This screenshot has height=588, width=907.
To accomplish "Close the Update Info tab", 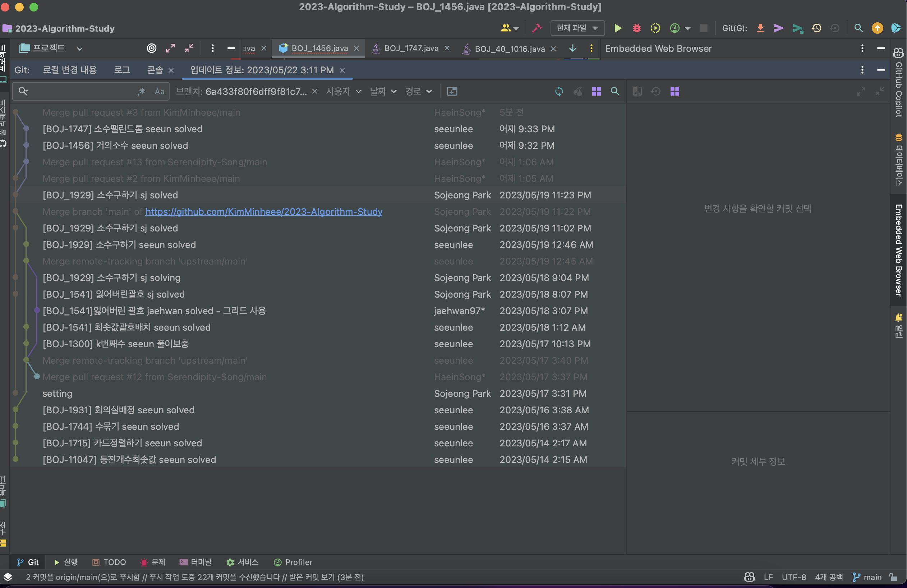I will pos(342,70).
